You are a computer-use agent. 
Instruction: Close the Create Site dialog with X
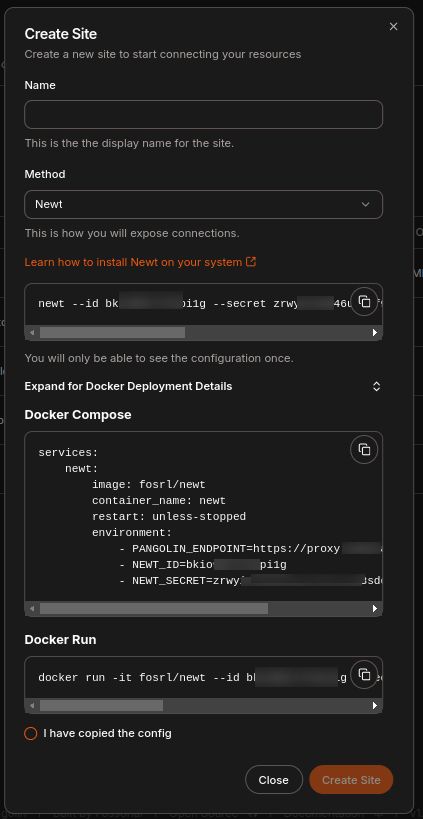click(393, 27)
